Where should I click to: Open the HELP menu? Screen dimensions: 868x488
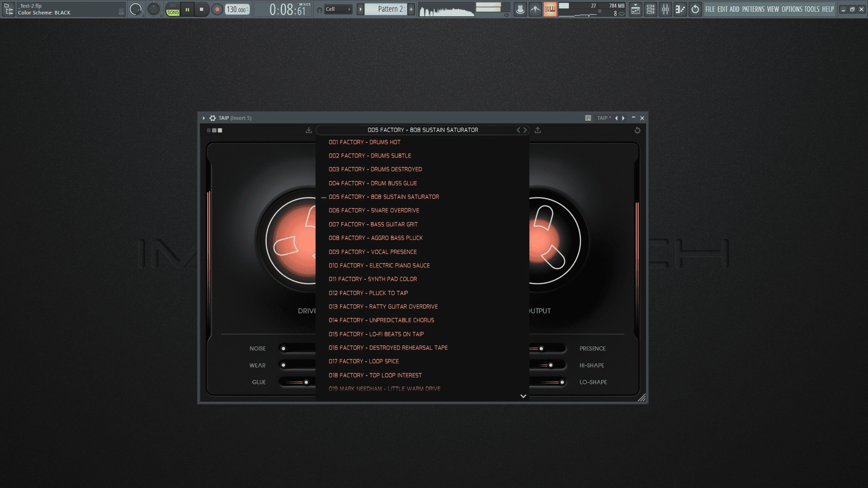tap(828, 9)
